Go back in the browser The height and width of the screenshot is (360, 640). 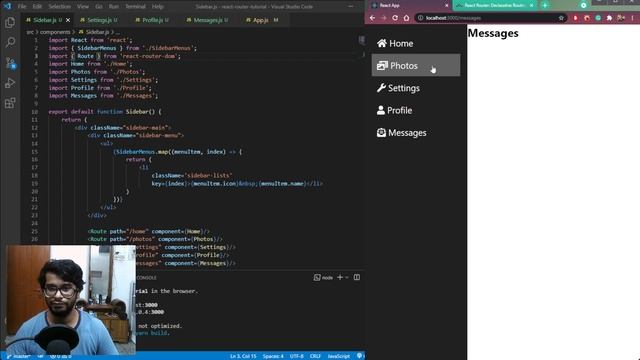(x=372, y=18)
